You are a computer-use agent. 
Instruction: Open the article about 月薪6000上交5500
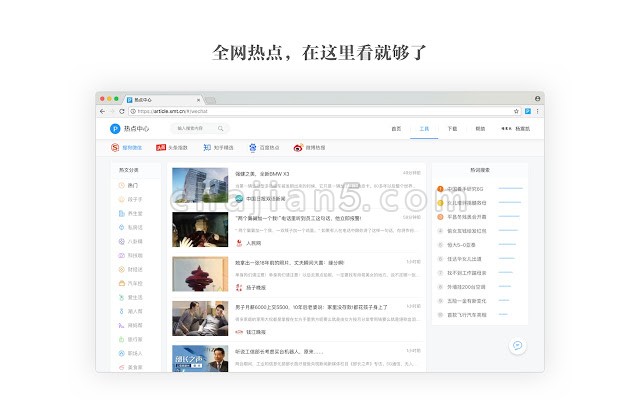tap(311, 307)
